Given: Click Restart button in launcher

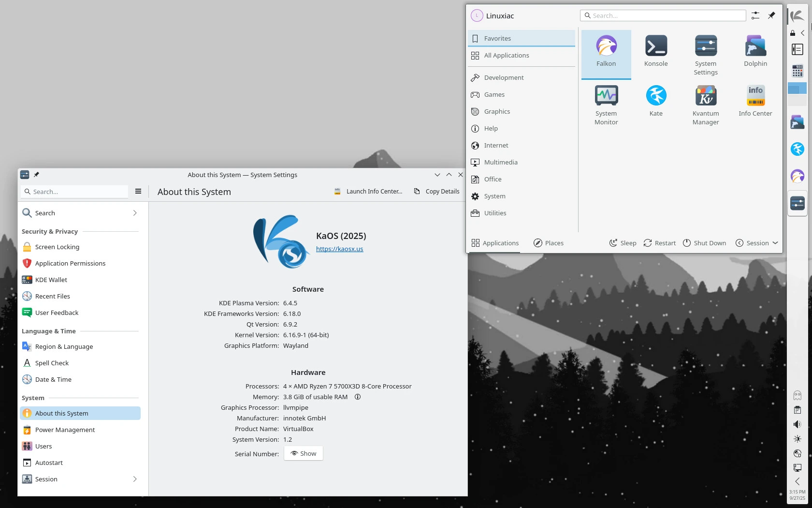Looking at the screenshot, I should tap(660, 243).
